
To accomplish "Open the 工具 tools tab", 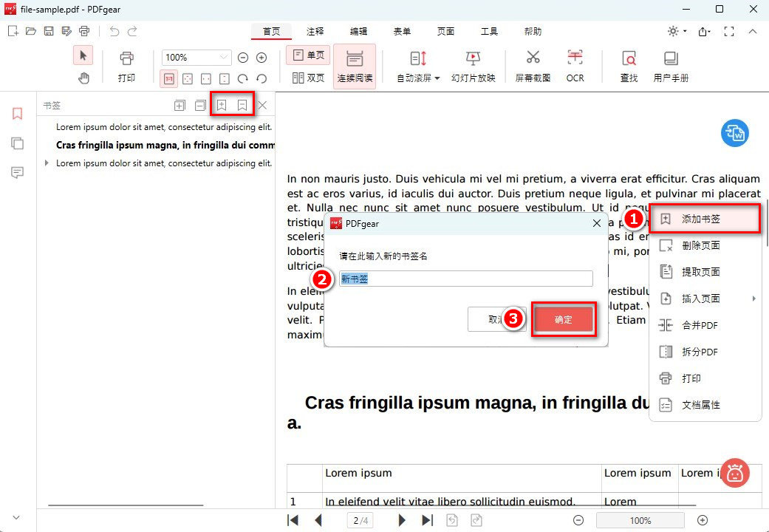I will click(x=489, y=32).
